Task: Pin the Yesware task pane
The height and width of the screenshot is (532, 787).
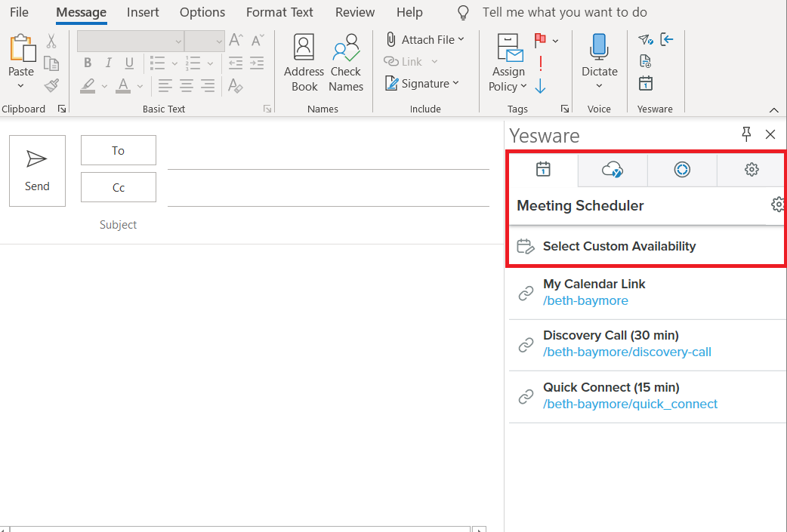Action: [x=746, y=134]
